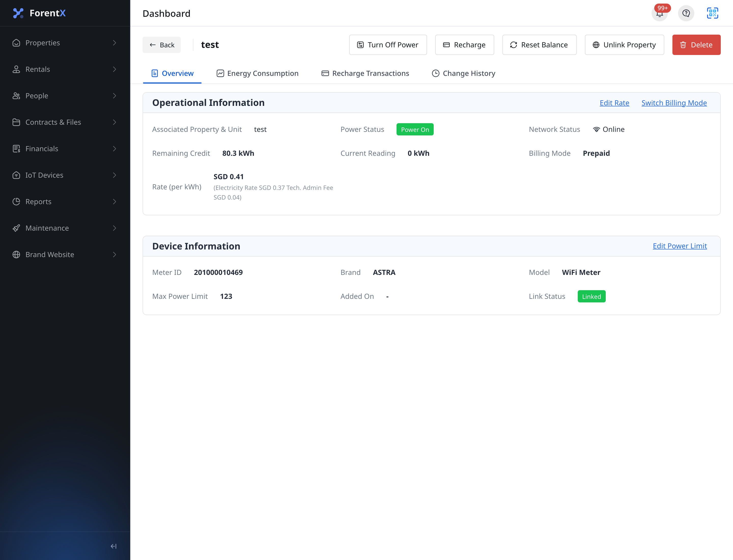This screenshot has width=733, height=560.
Task: Click the ForentX logo
Action: 39,13
